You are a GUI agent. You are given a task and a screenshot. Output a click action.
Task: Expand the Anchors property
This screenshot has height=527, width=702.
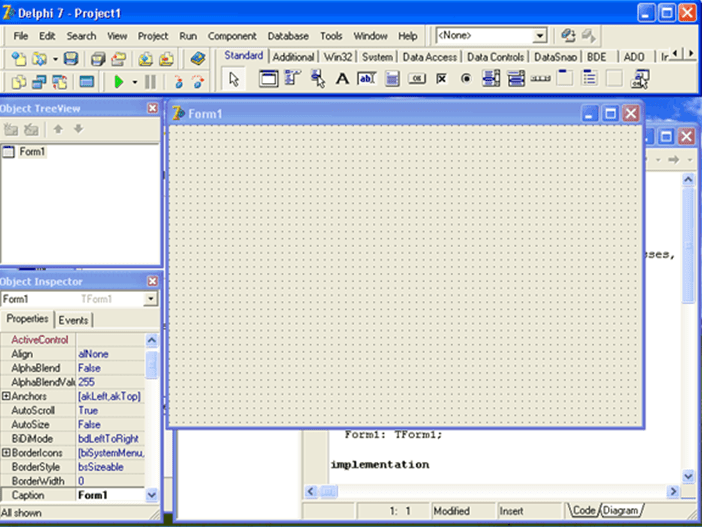point(6,397)
